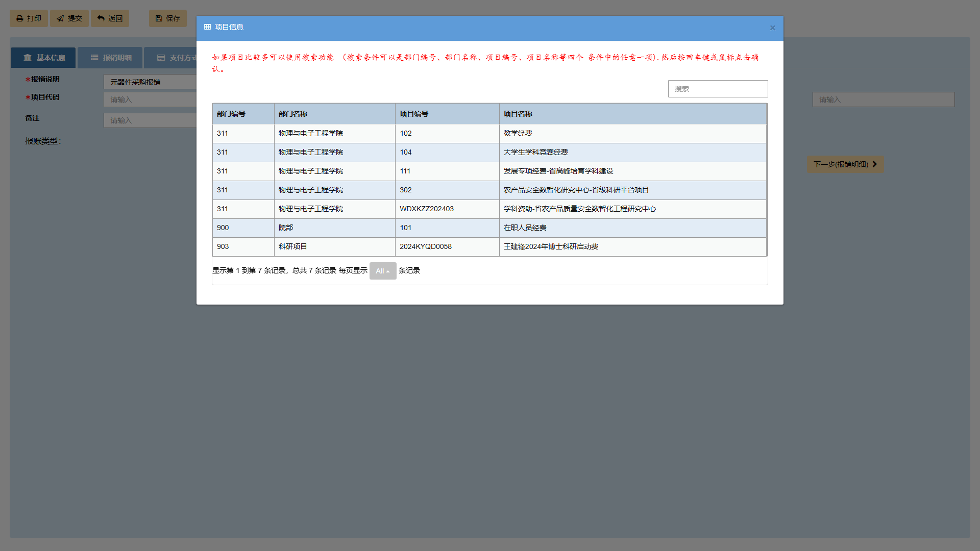Screen dimensions: 980x551
Task: Click the 报销说明 input field
Action: pos(150,82)
